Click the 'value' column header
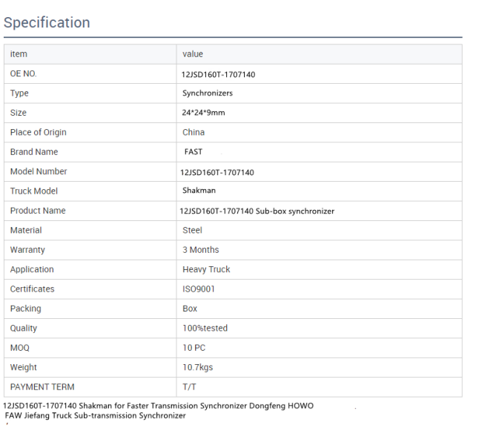The width and height of the screenshot is (482, 448). coord(193,54)
